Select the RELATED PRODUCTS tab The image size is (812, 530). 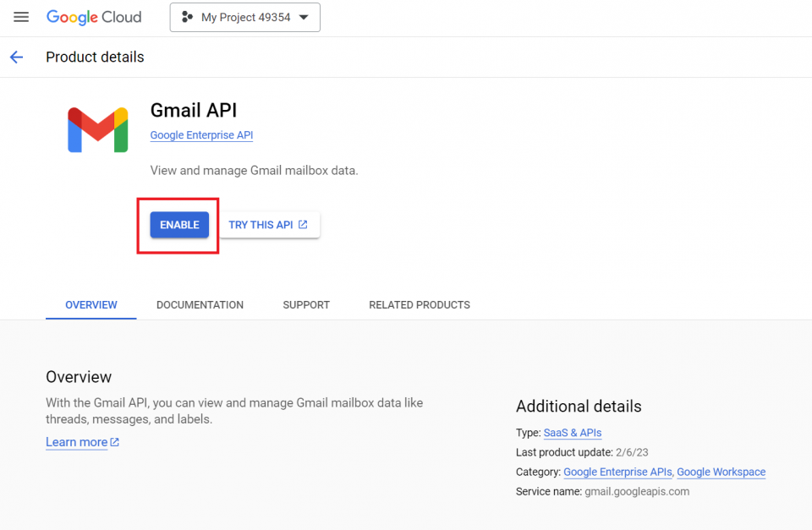click(419, 304)
